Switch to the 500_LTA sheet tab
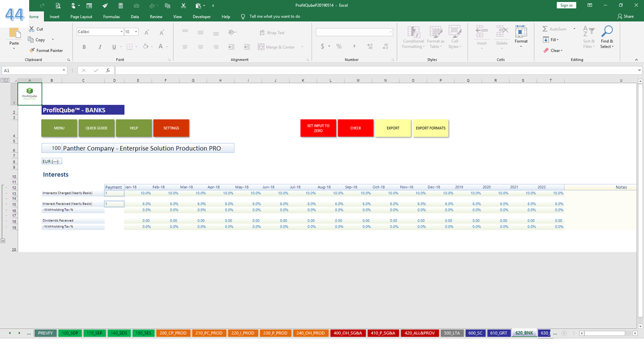This screenshot has width=644, height=362. coord(452,333)
